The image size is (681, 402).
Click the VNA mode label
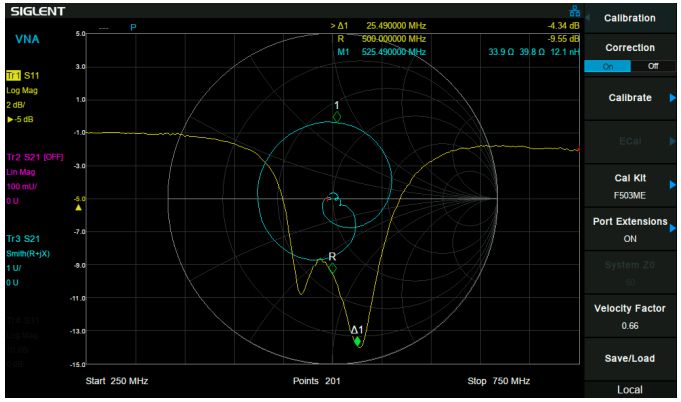pos(27,40)
